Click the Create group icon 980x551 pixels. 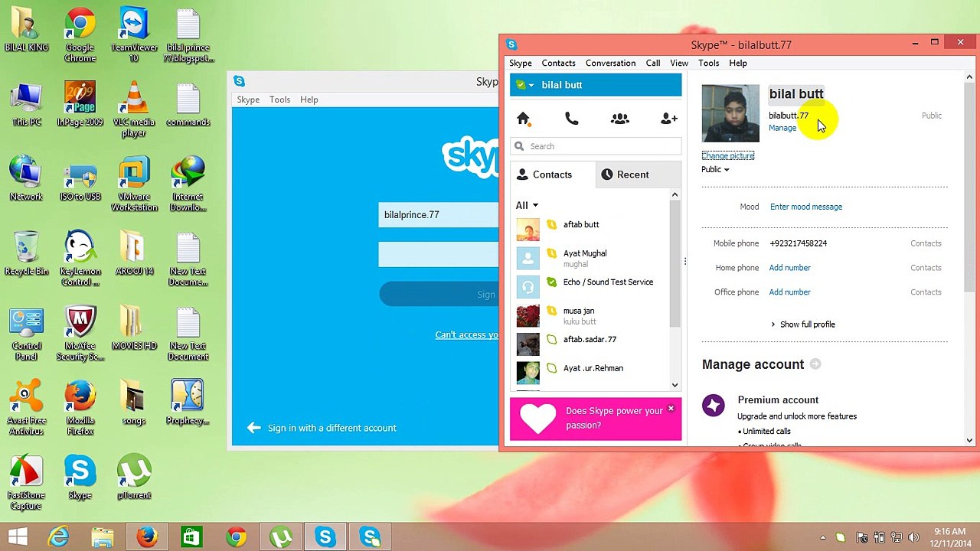click(x=620, y=119)
